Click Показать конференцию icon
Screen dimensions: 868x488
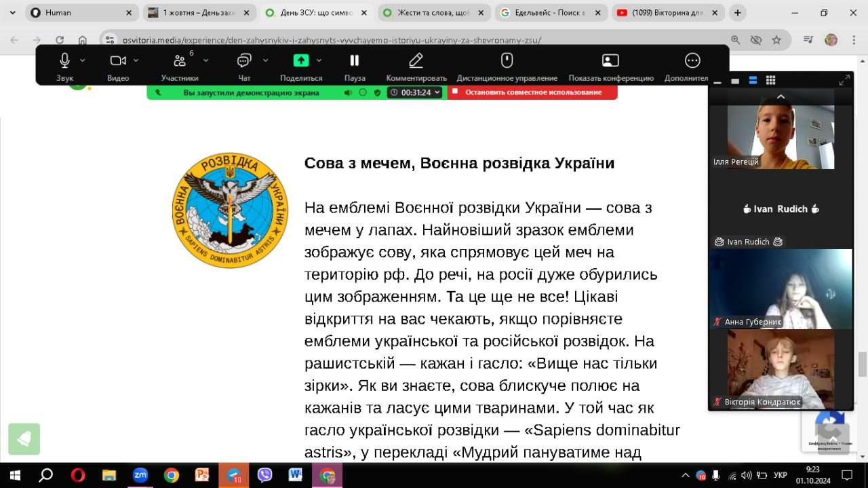coord(610,61)
